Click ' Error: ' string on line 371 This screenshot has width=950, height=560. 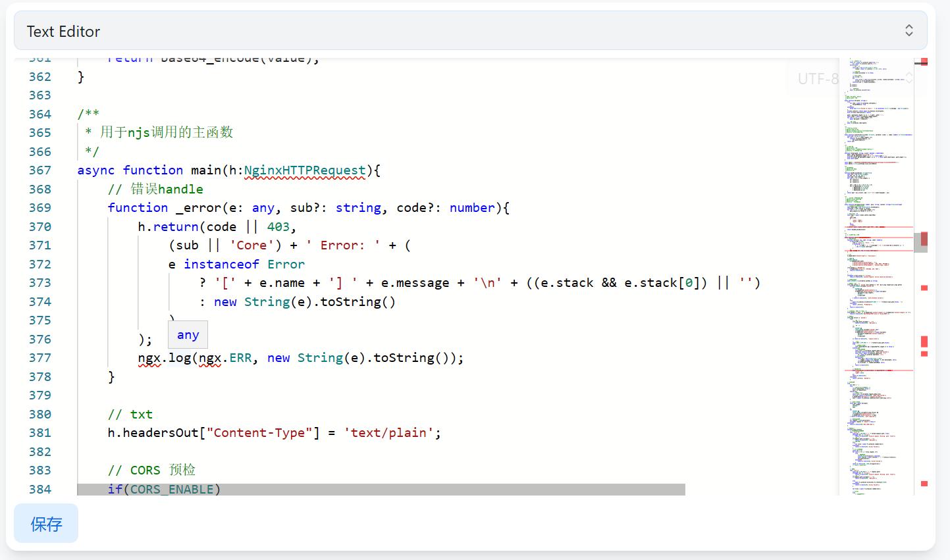coord(343,245)
